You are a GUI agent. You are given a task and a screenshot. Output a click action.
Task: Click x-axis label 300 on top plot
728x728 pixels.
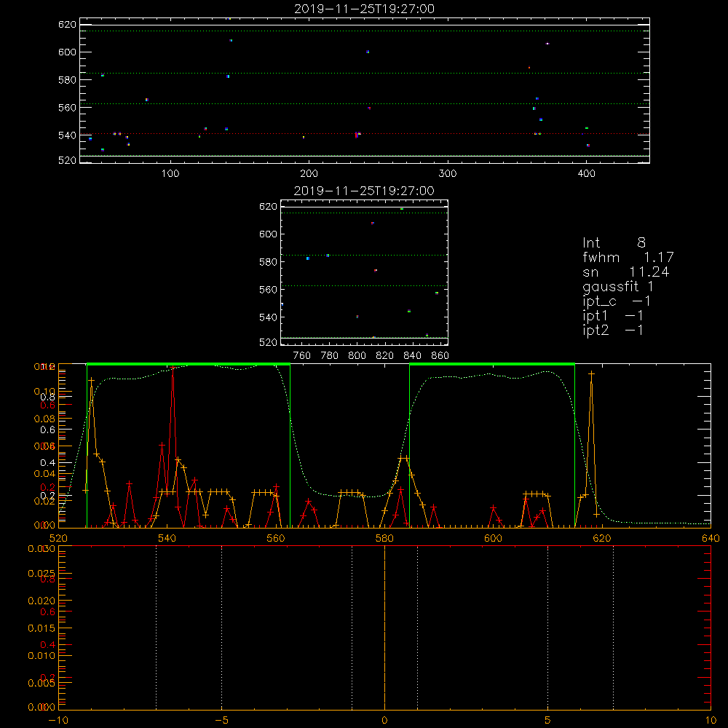click(448, 174)
